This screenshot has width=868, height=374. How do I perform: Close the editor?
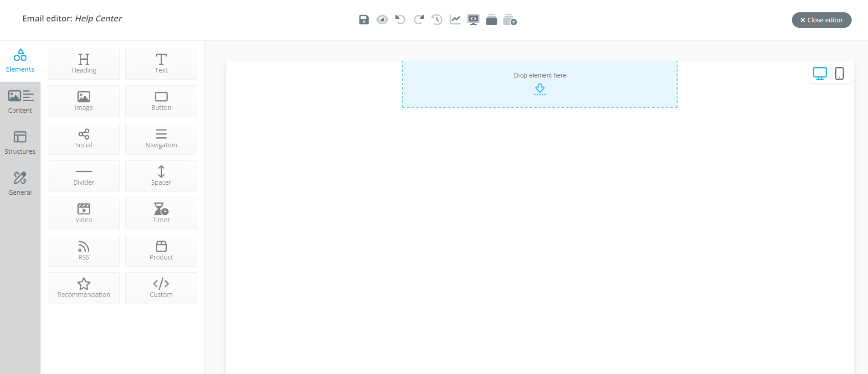click(x=822, y=20)
